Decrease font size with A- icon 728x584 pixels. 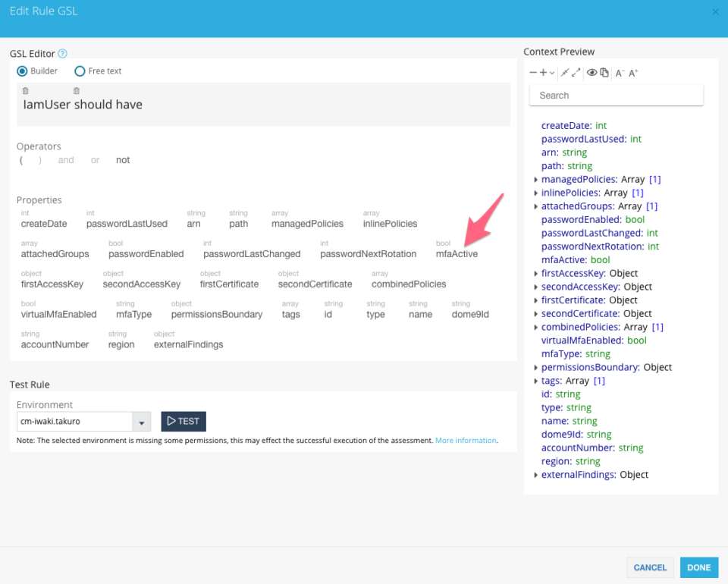tap(620, 73)
